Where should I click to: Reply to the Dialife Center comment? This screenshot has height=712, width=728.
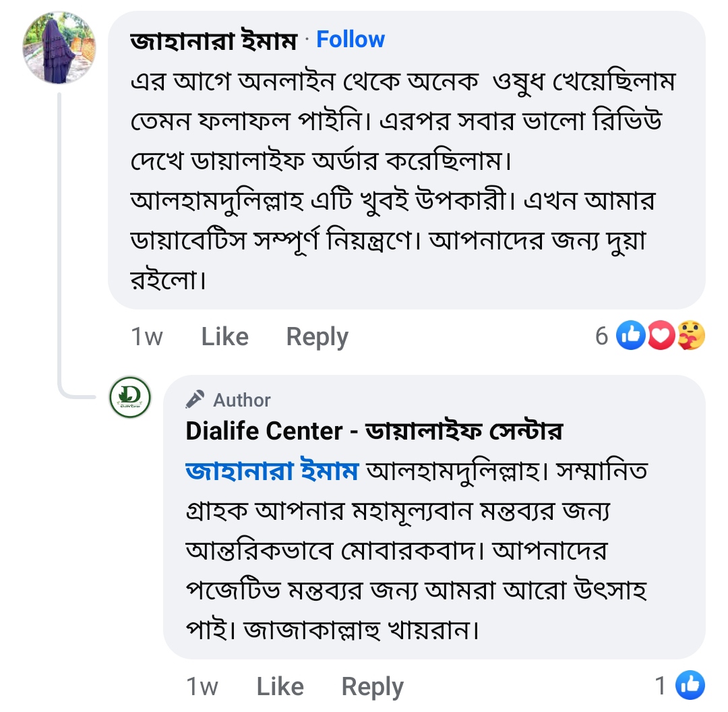(372, 686)
